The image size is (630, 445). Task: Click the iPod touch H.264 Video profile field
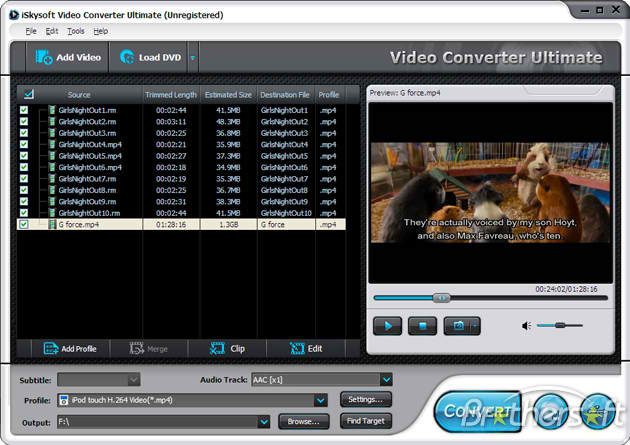pyautogui.click(x=186, y=400)
